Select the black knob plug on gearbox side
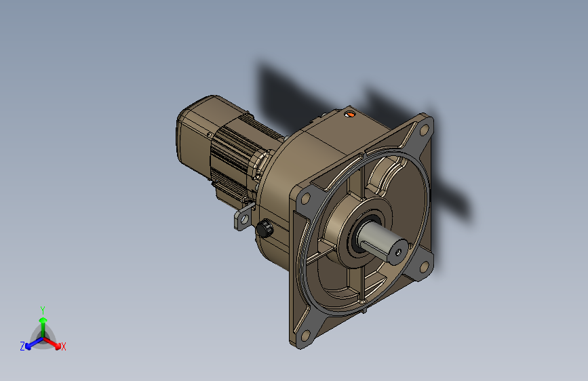This screenshot has width=588, height=381. tap(264, 228)
